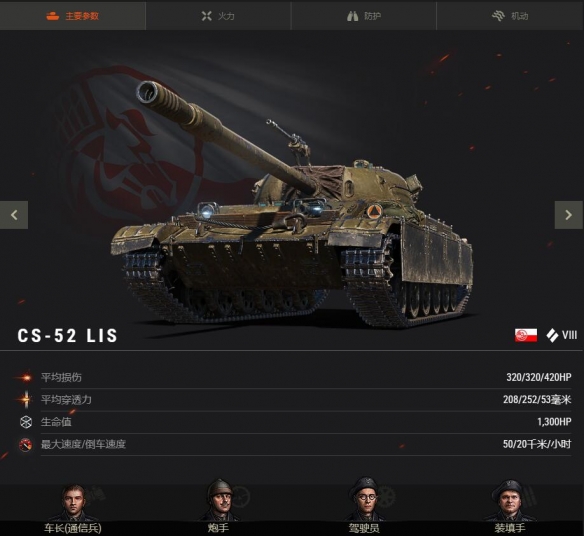The width and height of the screenshot is (584, 536).
Task: Click the 最大速度 speedometer icon
Action: click(x=25, y=444)
